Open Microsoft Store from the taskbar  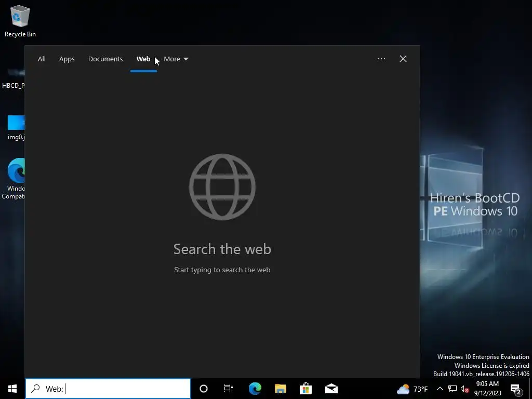pyautogui.click(x=305, y=389)
